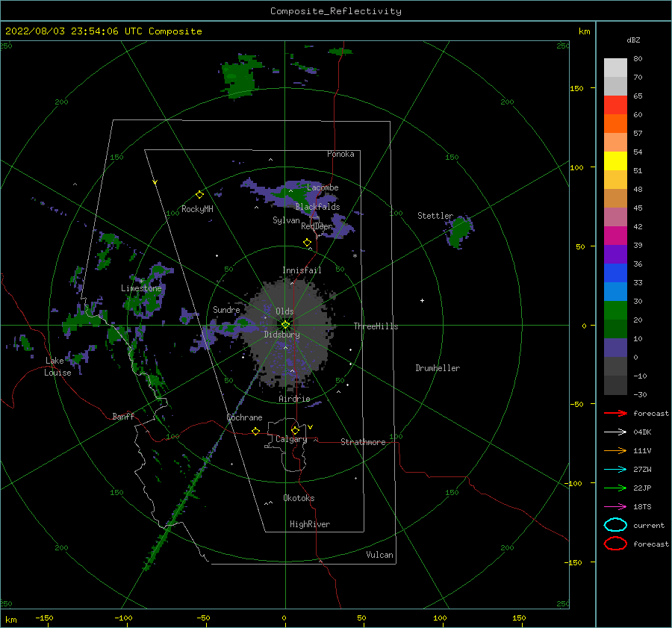
Task: Click the white plus marker north of Drumheller
Action: pyautogui.click(x=422, y=300)
